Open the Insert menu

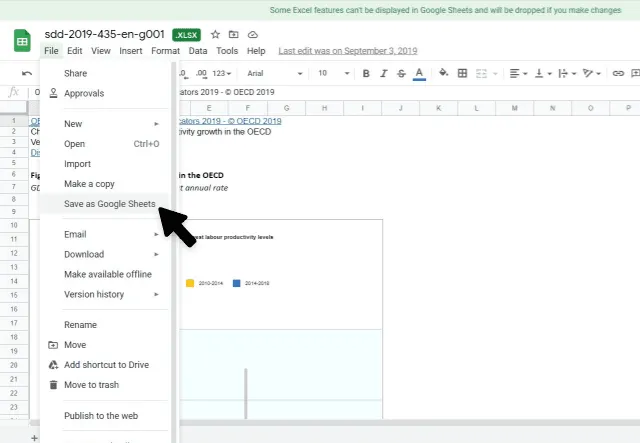tap(131, 51)
